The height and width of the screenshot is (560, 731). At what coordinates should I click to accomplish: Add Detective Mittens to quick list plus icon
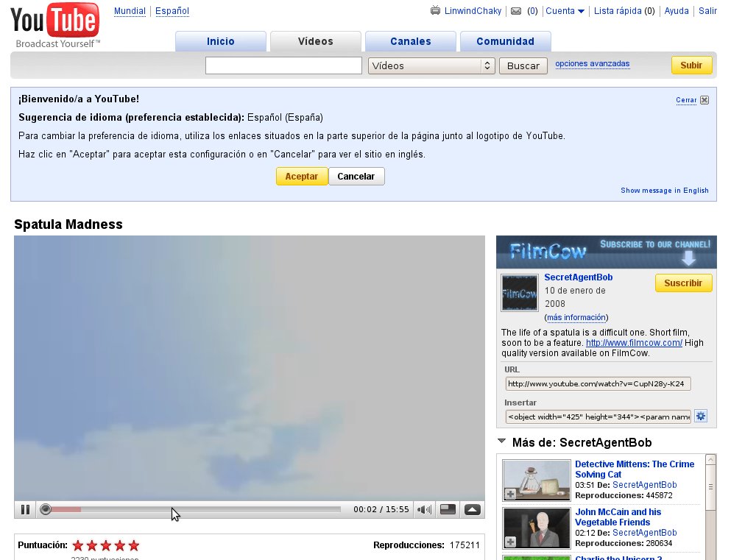tap(510, 495)
